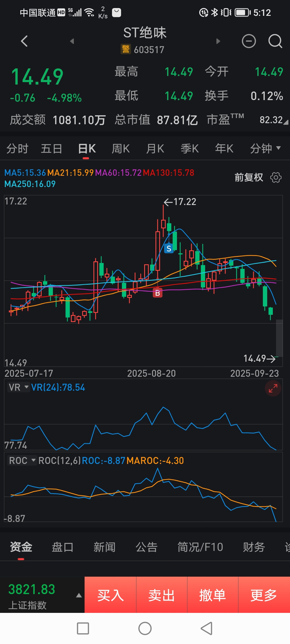The height and width of the screenshot is (644, 290).
Task: Tap the date label 2025-08-20
Action: (x=151, y=373)
